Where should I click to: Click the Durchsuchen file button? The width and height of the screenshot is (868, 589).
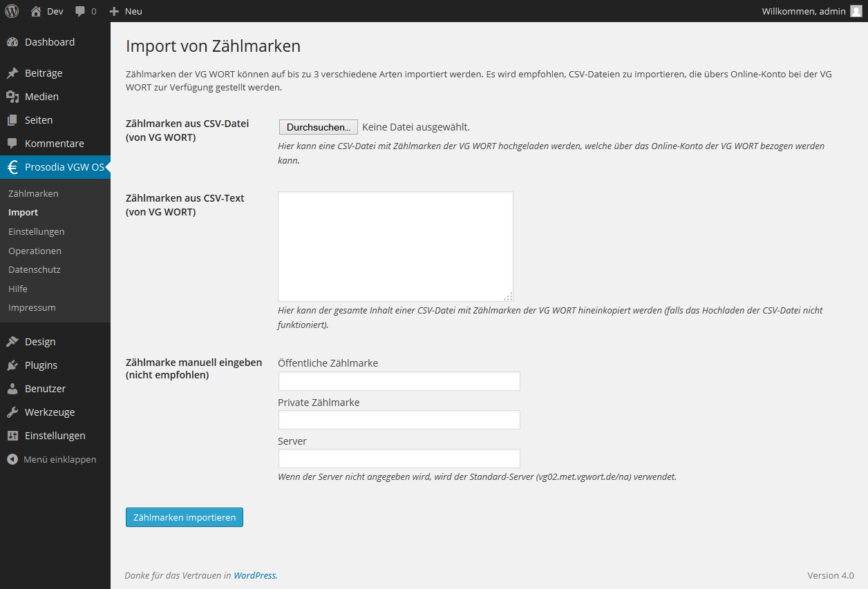click(x=318, y=127)
